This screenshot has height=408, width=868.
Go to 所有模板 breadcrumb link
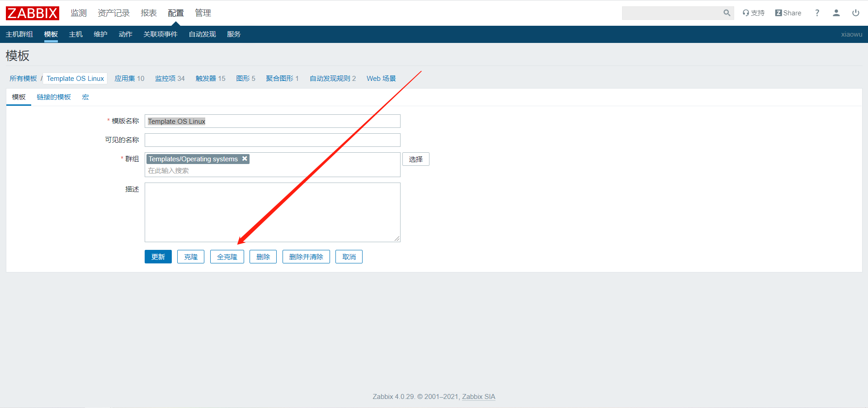click(23, 79)
